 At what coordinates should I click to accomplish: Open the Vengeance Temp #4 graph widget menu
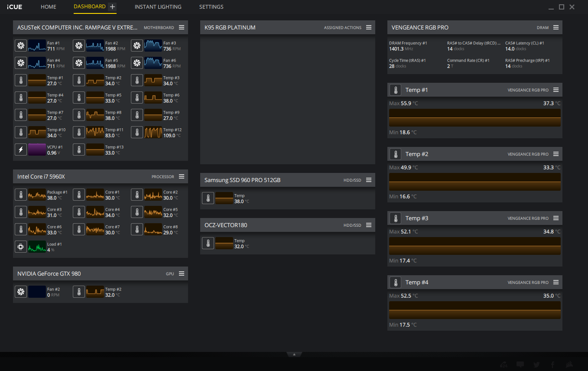coord(556,282)
